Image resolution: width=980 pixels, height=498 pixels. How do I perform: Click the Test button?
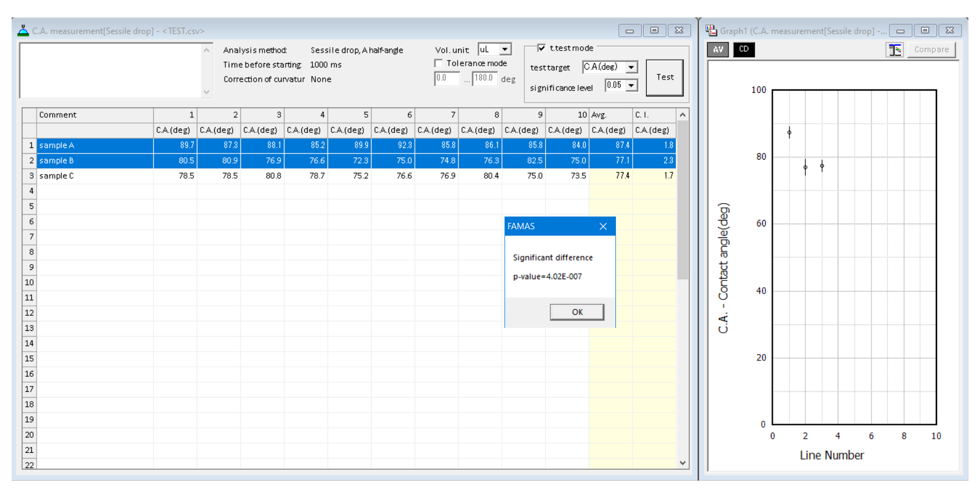pos(665,77)
